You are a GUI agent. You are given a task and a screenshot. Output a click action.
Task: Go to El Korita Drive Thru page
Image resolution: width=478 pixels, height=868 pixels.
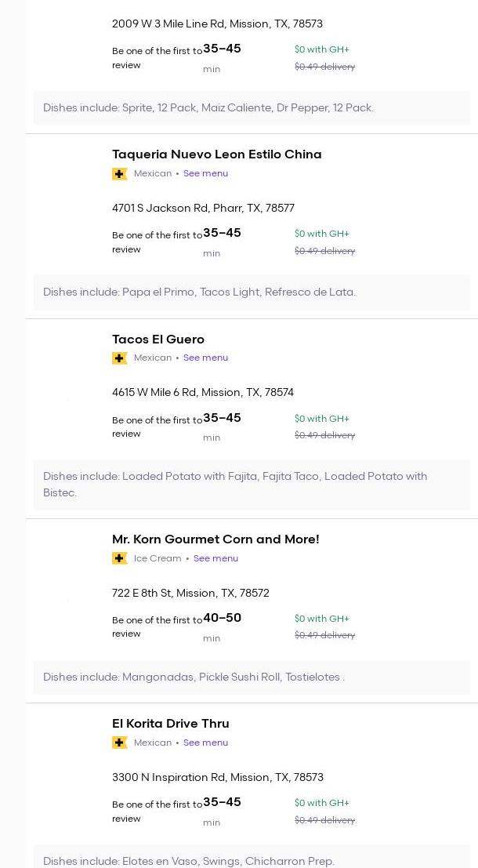tap(171, 724)
